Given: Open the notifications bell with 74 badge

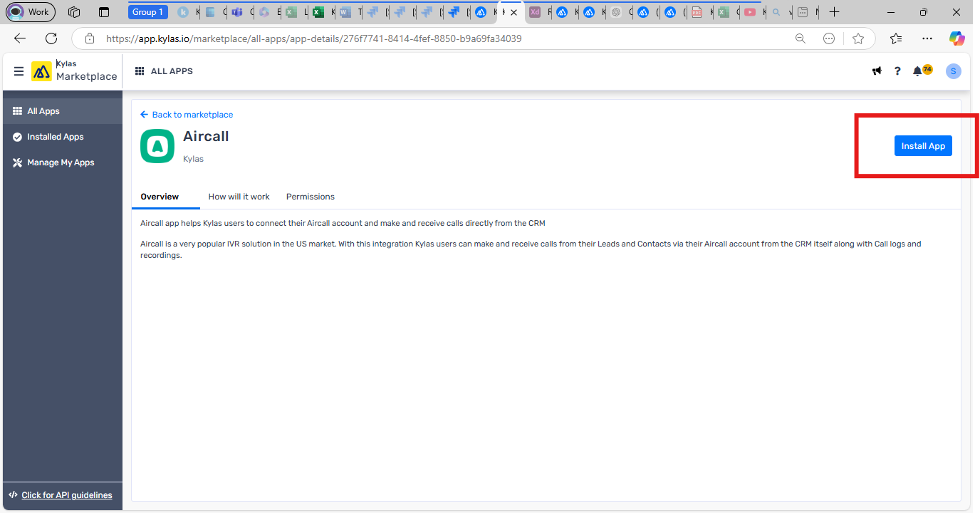Looking at the screenshot, I should point(922,71).
